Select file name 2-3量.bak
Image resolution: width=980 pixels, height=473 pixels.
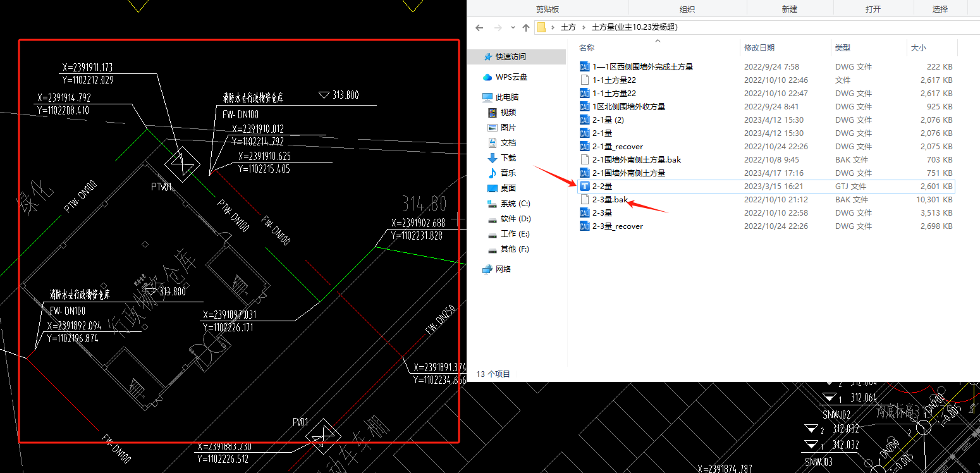(x=610, y=199)
